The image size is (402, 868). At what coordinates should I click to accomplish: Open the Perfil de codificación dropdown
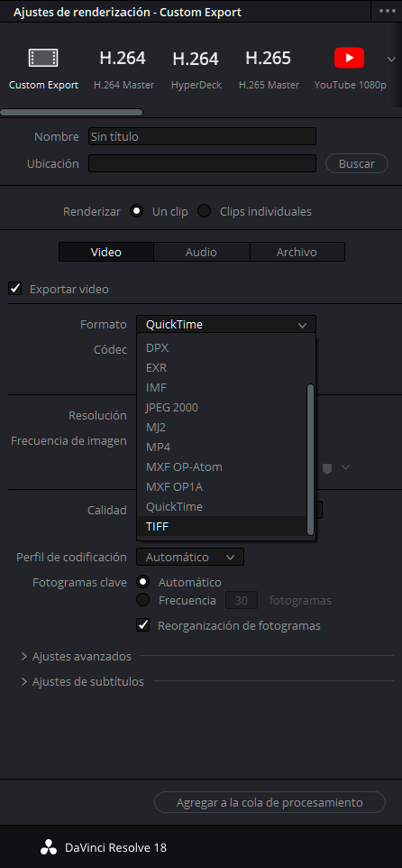(x=190, y=557)
